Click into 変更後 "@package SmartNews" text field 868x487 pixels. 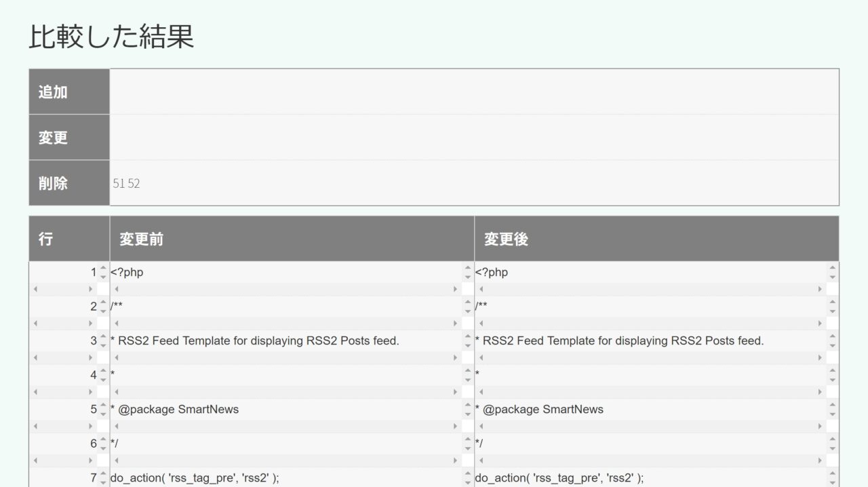tap(650, 409)
